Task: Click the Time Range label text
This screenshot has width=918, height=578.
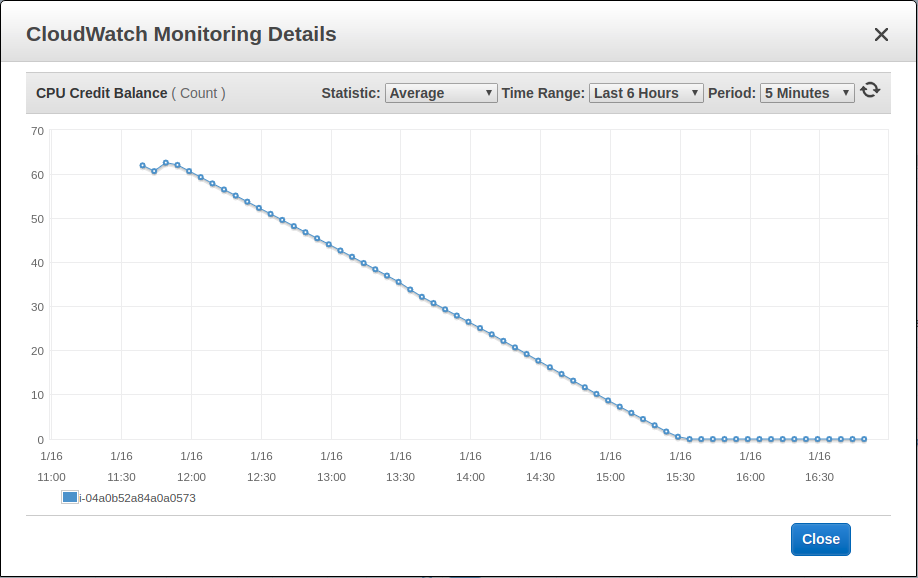Action: [542, 93]
